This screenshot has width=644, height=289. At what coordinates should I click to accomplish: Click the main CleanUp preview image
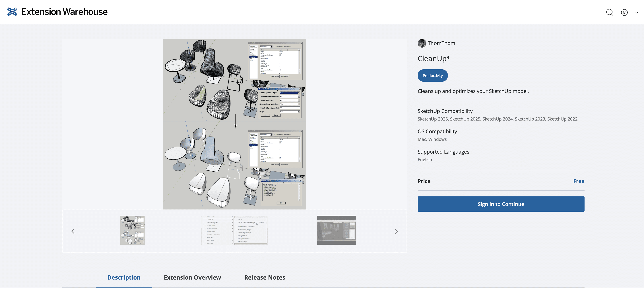234,124
